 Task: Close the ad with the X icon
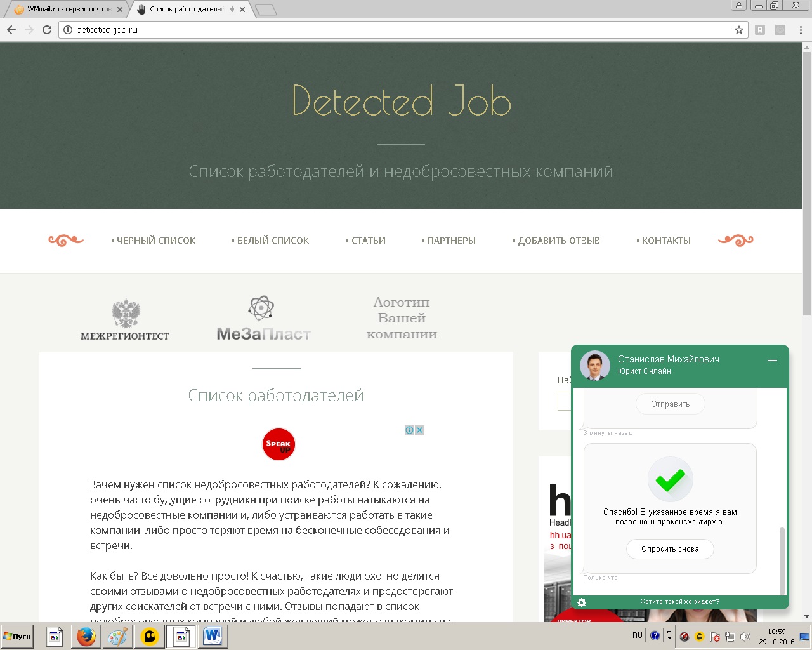419,430
